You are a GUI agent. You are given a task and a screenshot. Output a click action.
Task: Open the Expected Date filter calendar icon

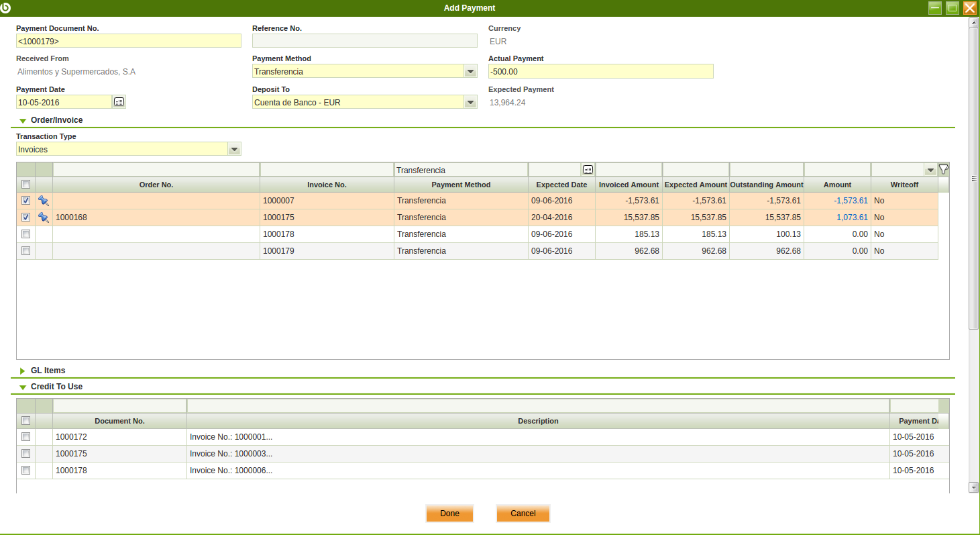click(x=588, y=170)
